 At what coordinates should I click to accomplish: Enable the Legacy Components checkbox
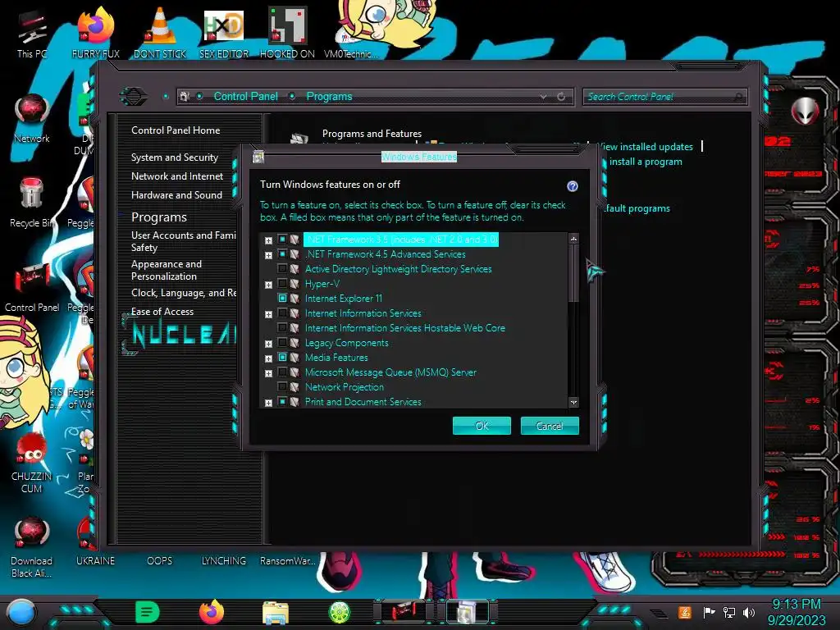click(x=282, y=342)
